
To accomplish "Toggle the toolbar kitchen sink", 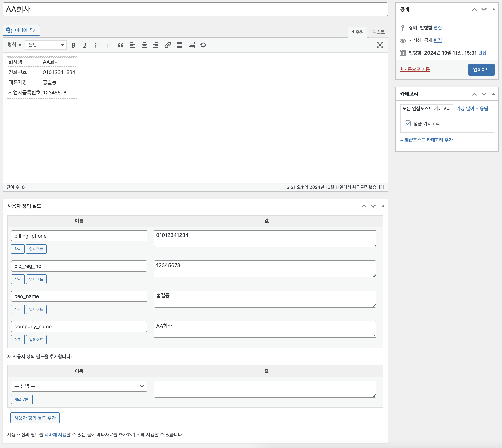I will coord(191,45).
